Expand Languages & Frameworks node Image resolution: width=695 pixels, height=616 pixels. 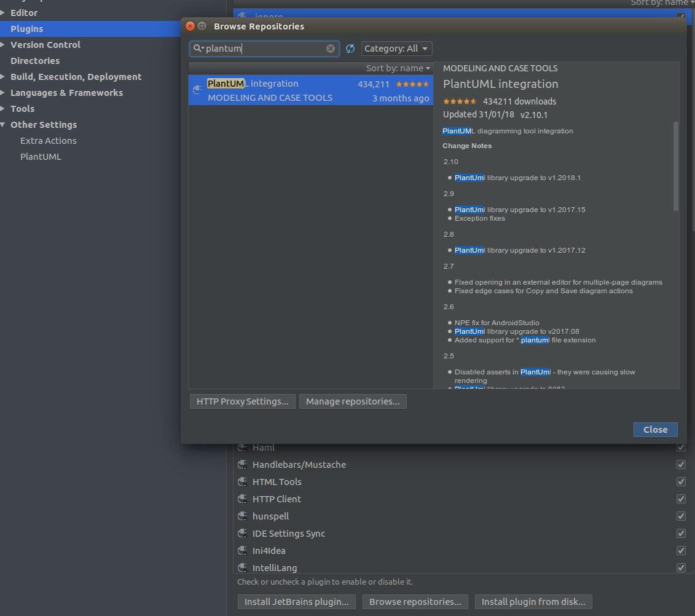tap(2, 93)
